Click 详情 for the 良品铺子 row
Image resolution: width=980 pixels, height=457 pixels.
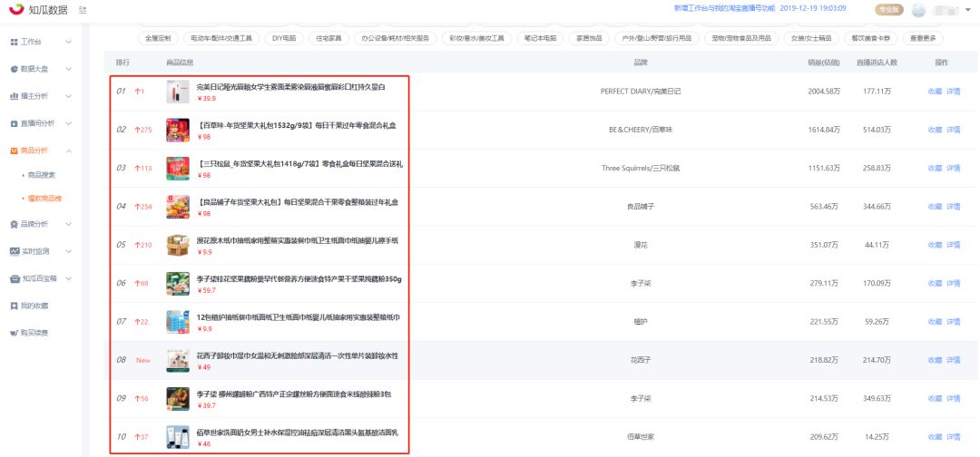(953, 207)
